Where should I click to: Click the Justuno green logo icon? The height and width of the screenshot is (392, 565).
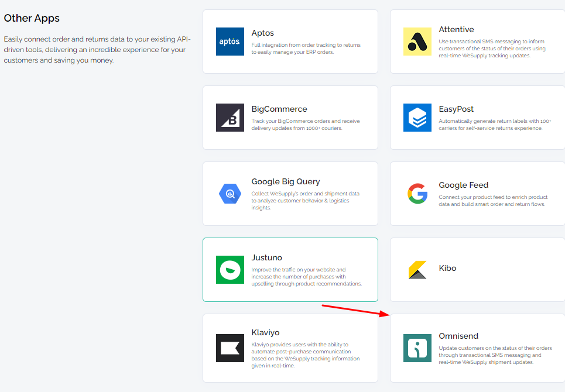[230, 270]
